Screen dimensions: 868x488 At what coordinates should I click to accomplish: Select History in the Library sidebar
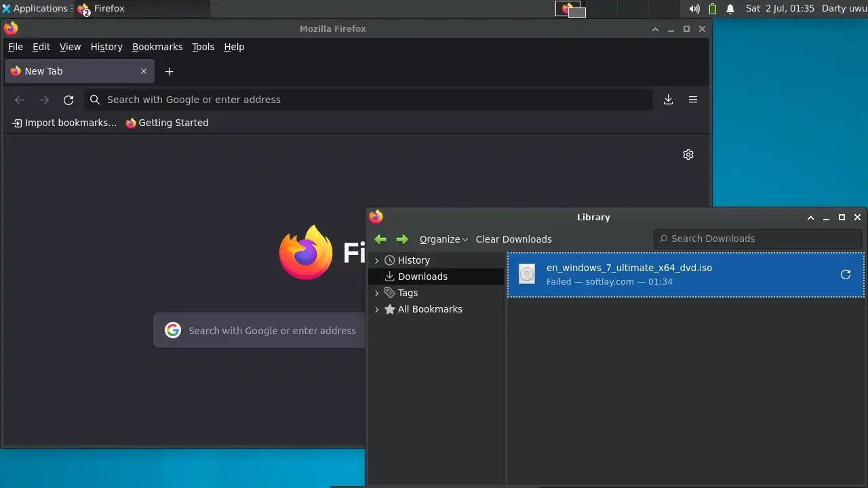pos(414,260)
